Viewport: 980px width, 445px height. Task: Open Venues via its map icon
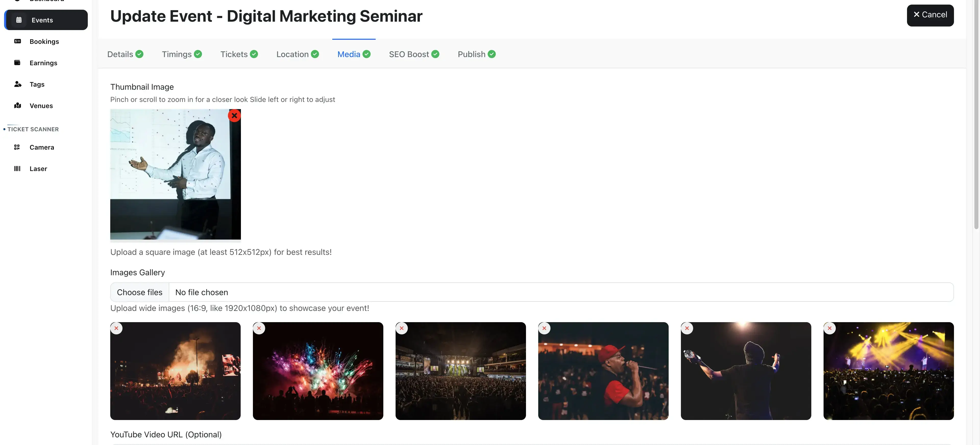[x=18, y=105]
